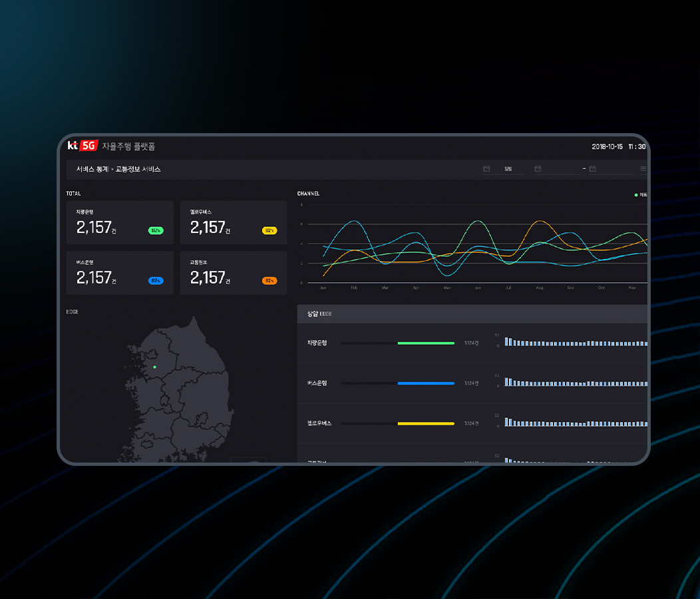Open the 차량운행 total card

(120, 222)
